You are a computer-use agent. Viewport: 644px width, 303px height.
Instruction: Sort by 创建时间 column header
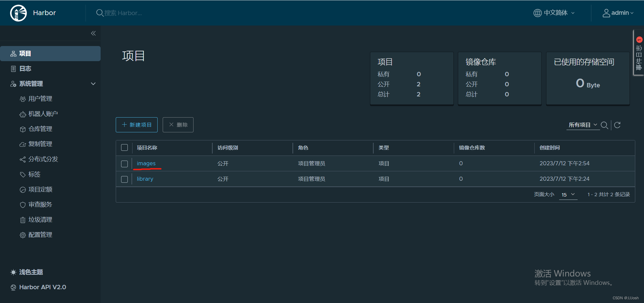(x=549, y=147)
